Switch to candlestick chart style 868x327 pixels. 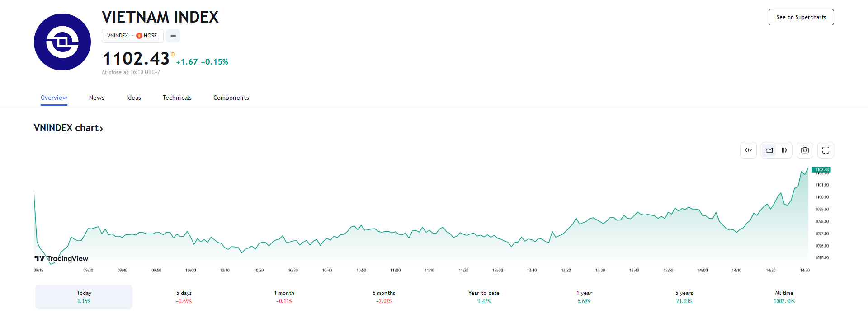(784, 150)
